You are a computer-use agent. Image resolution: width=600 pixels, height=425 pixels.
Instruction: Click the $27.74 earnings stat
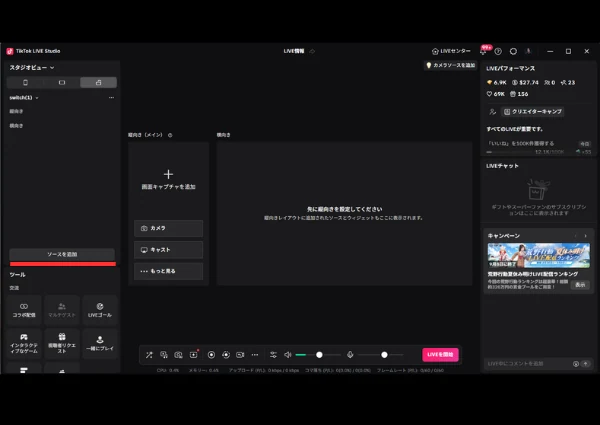(x=525, y=83)
